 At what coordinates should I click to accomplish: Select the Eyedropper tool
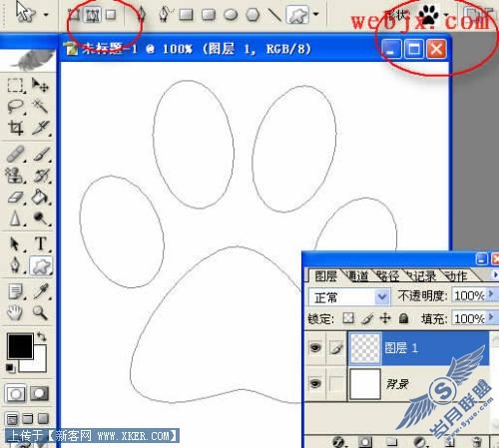point(41,291)
